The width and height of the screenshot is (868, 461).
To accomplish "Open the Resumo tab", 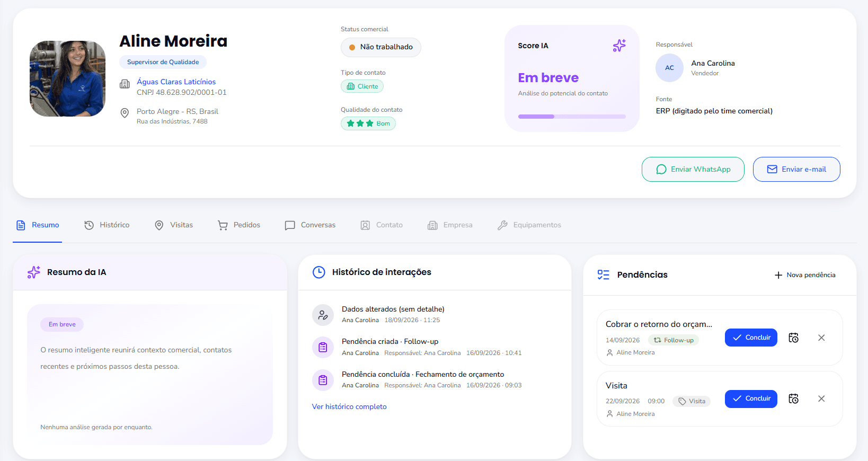I will 38,225.
